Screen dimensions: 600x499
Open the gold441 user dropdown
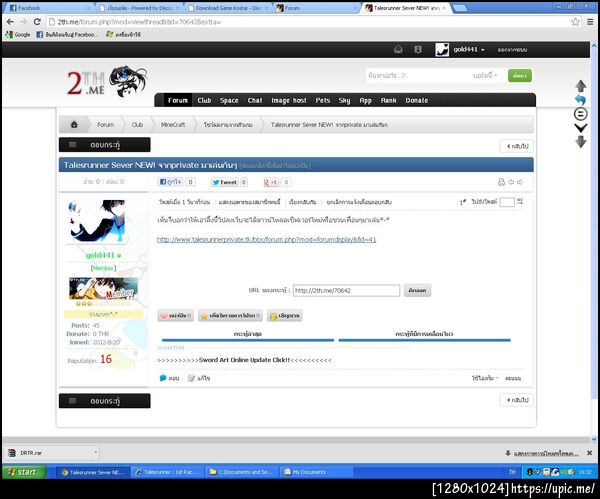(469, 49)
